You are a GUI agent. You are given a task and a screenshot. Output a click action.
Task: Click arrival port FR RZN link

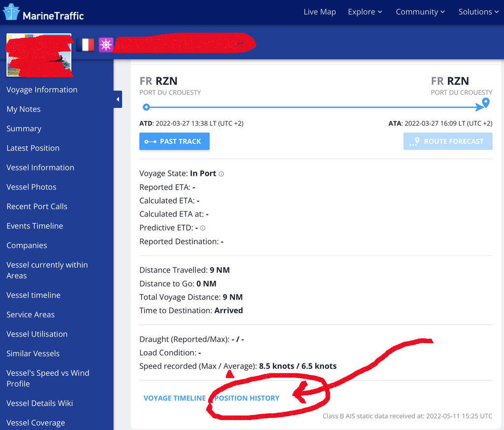450,81
